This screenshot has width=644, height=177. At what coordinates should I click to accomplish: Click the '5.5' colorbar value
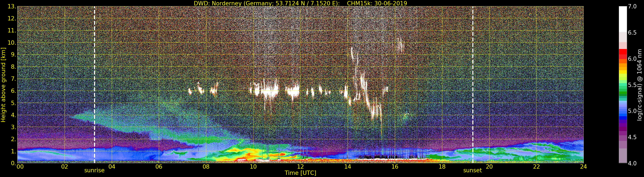pos(632,85)
